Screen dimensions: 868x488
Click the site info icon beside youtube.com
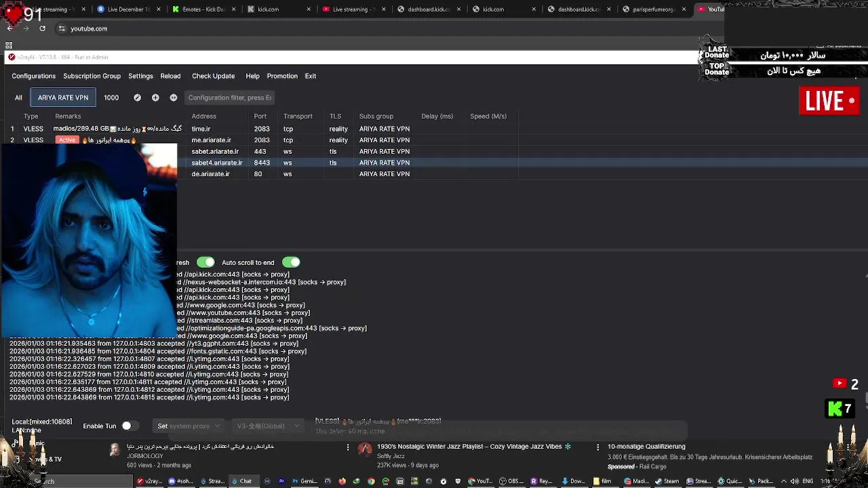click(x=62, y=28)
